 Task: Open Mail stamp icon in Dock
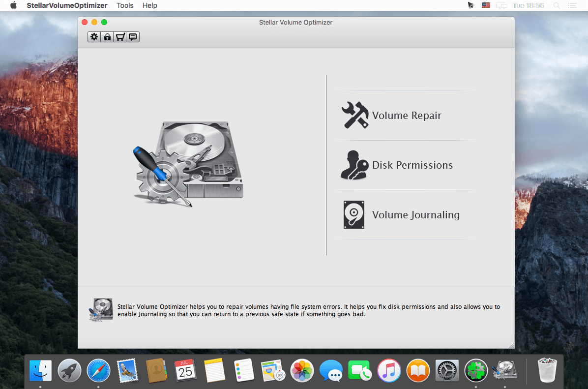click(x=127, y=370)
